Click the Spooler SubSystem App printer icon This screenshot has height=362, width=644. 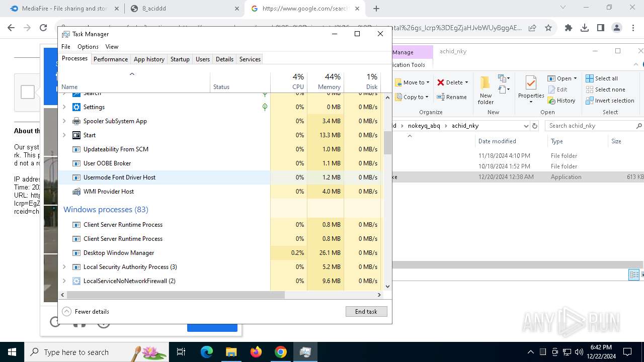pos(76,121)
